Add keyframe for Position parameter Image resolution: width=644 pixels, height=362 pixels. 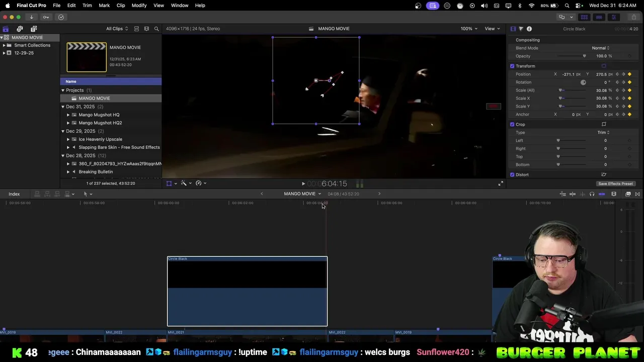[x=629, y=74]
